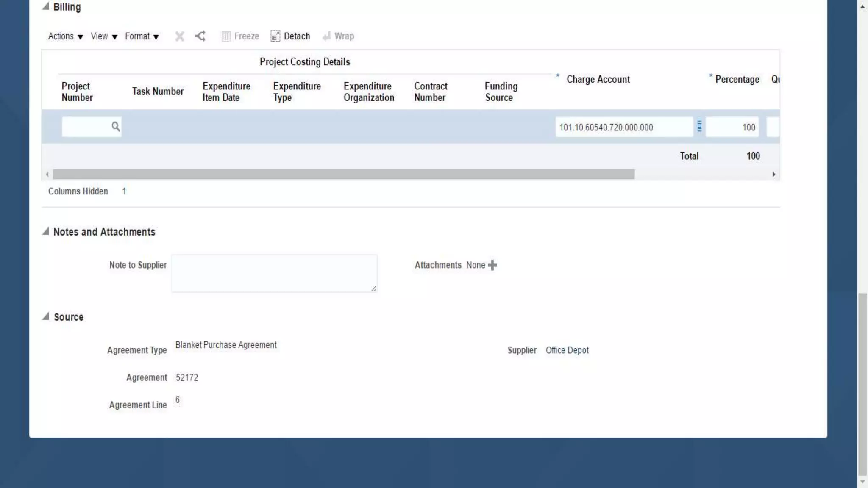This screenshot has width=868, height=488.
Task: Click the Note to Supplier text area
Action: click(x=274, y=273)
